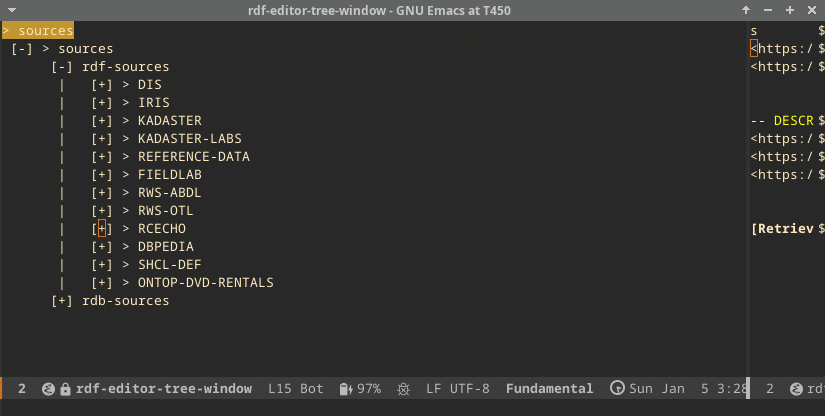Toggle the [+] marker beside DBPEDIA
Screen dimensions: 825x416
pos(101,247)
